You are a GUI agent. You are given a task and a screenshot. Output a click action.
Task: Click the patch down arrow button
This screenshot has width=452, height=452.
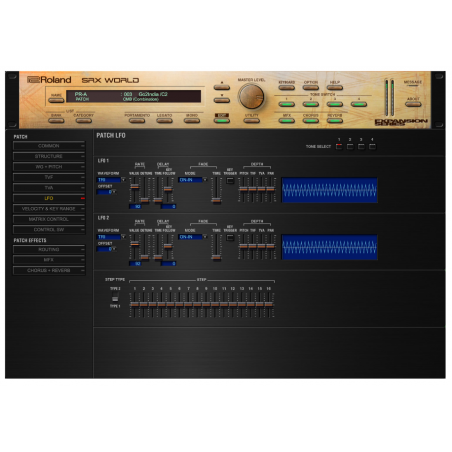tap(222, 100)
